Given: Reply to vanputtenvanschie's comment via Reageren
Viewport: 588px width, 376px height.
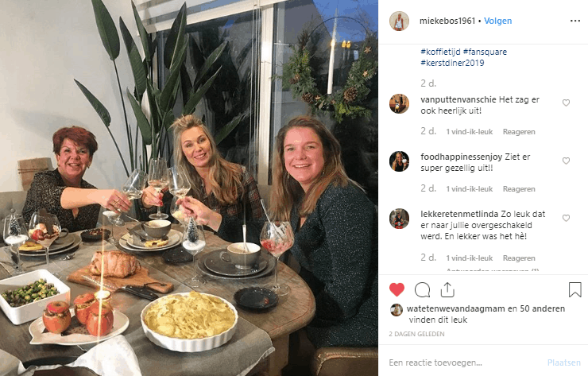Looking at the screenshot, I should click(519, 132).
